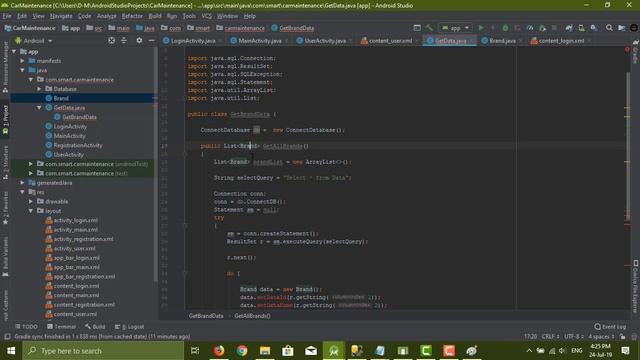Select Brand class in project tree

click(61, 98)
